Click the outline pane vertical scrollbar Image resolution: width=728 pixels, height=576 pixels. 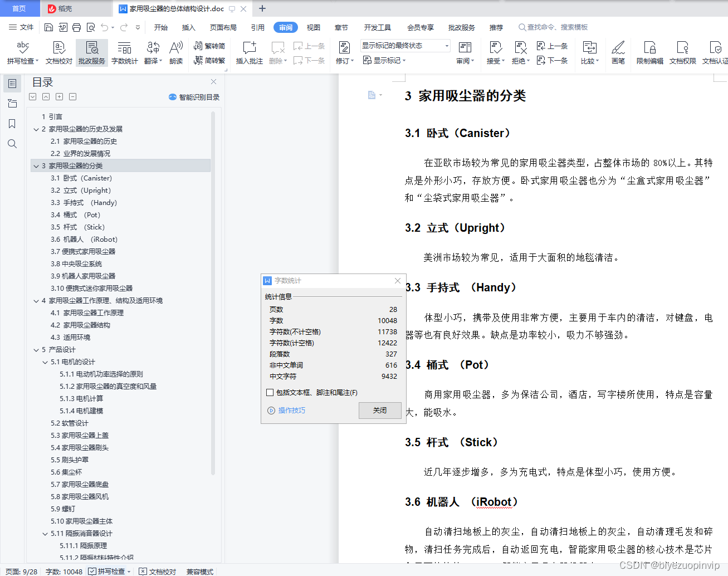click(x=213, y=292)
